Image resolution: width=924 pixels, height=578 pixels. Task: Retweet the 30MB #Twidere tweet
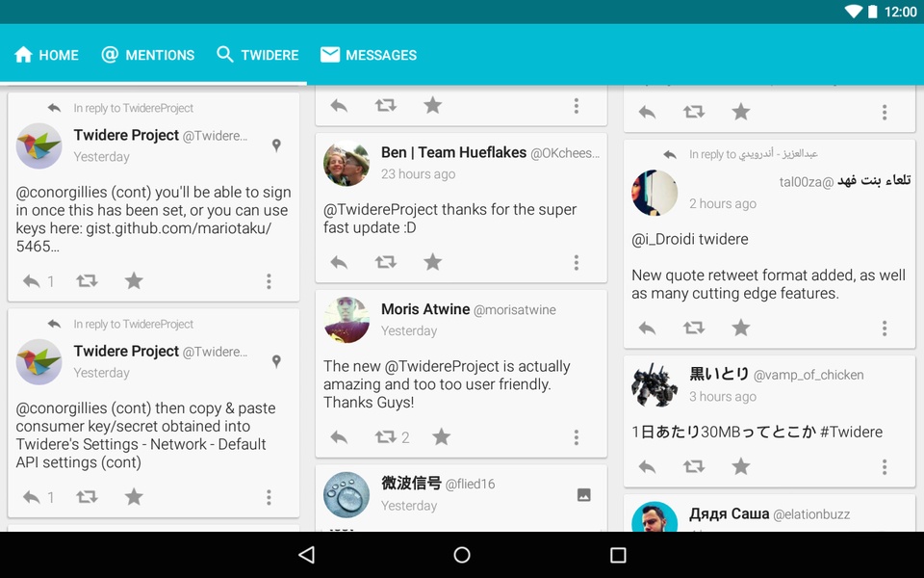(694, 466)
